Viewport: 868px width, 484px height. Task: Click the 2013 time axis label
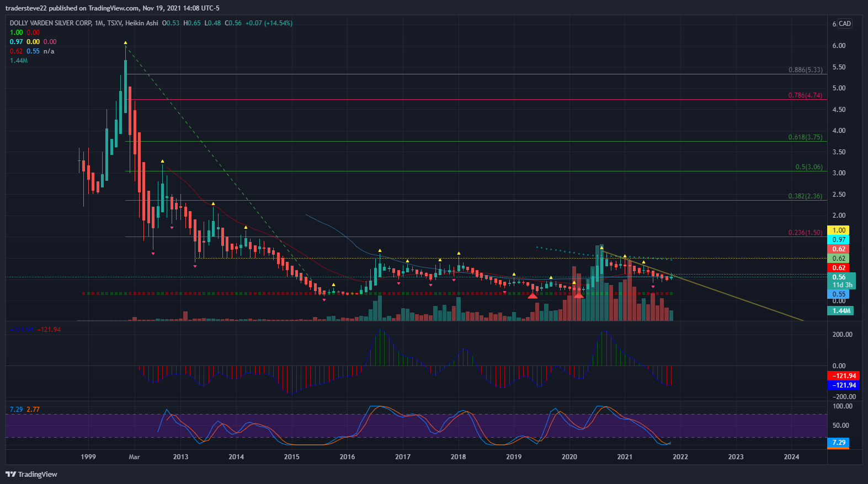180,457
